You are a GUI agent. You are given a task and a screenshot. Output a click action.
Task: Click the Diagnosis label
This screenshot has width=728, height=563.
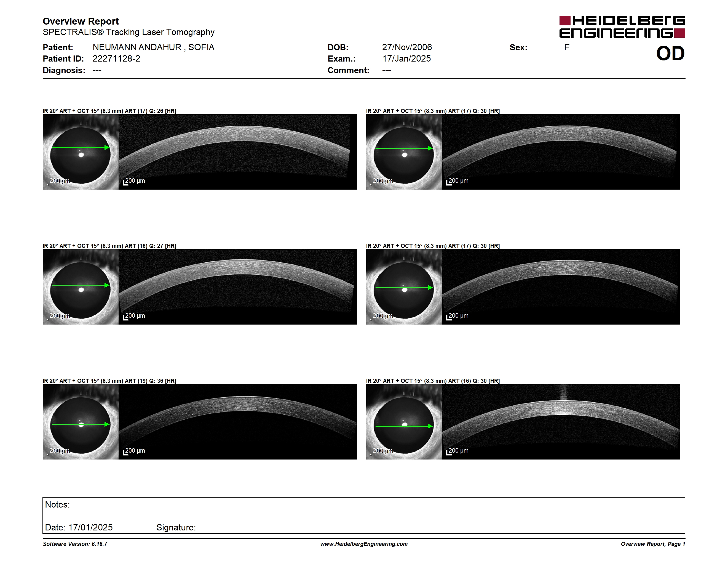point(64,70)
